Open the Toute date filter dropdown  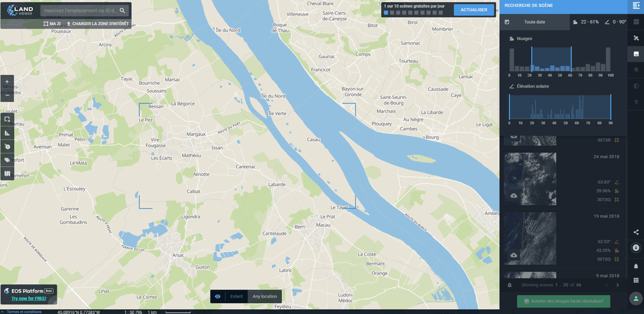coord(535,22)
